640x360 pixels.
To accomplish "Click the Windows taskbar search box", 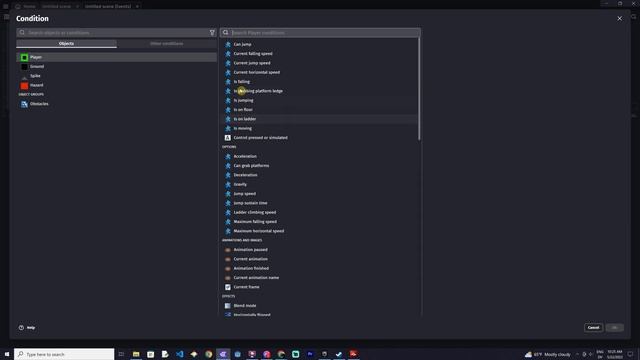I will point(64,354).
